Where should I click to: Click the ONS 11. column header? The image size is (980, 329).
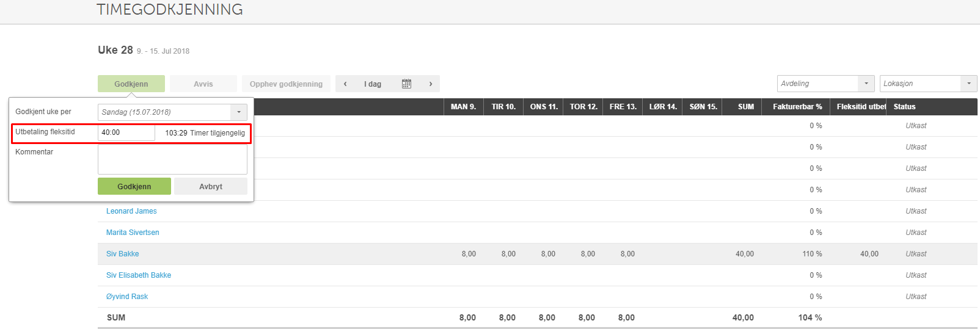pos(544,107)
